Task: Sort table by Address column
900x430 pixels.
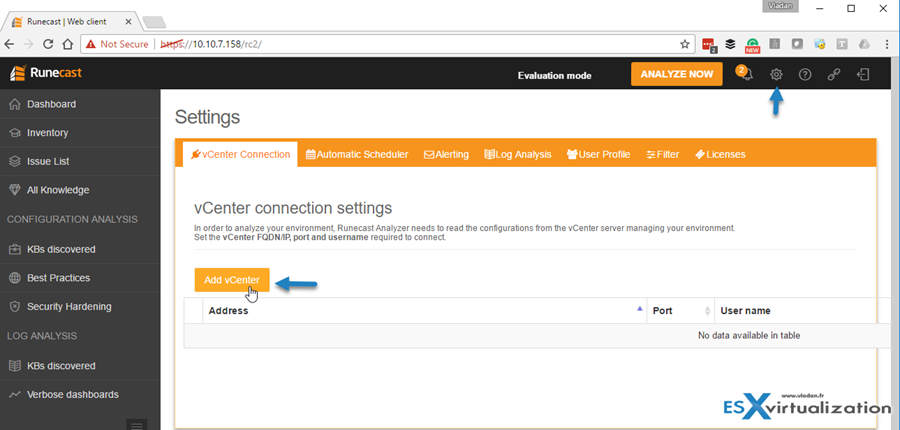Action: pyautogui.click(x=425, y=311)
